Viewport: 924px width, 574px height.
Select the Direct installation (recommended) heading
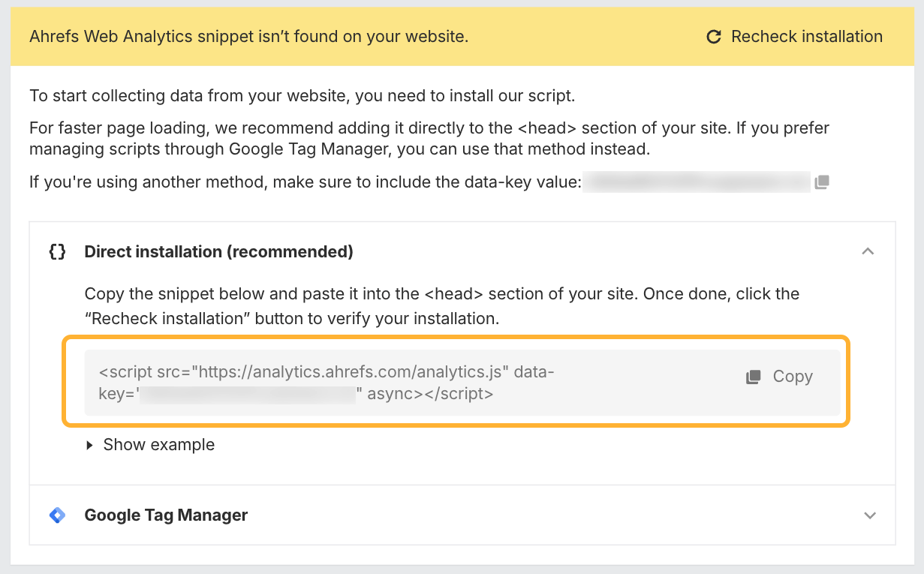pos(218,252)
